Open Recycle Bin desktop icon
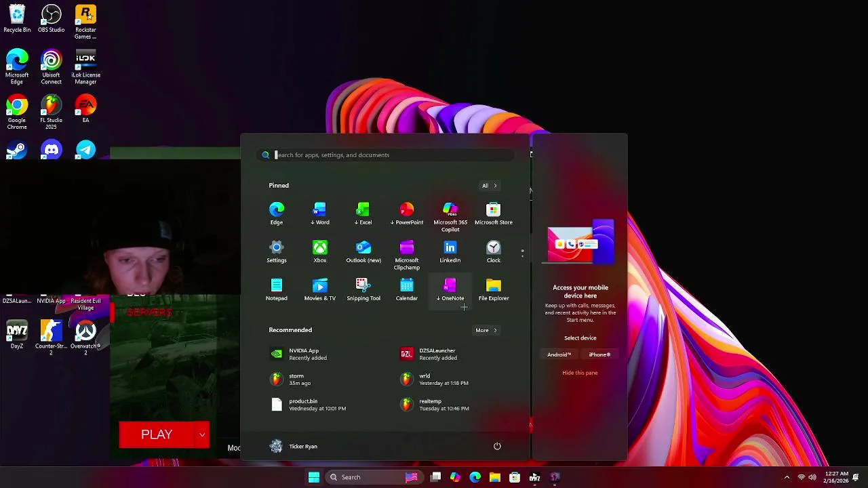868x488 pixels. click(x=17, y=18)
